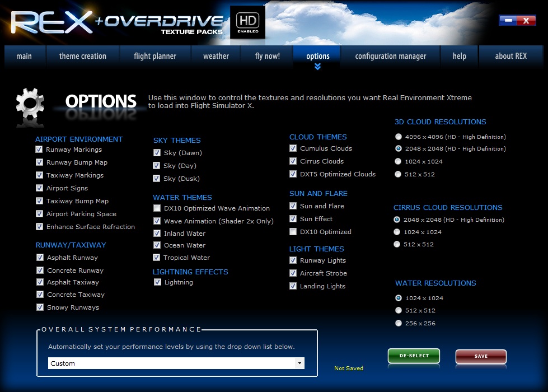
Task: Click the Options gear icon
Action: tap(30, 104)
